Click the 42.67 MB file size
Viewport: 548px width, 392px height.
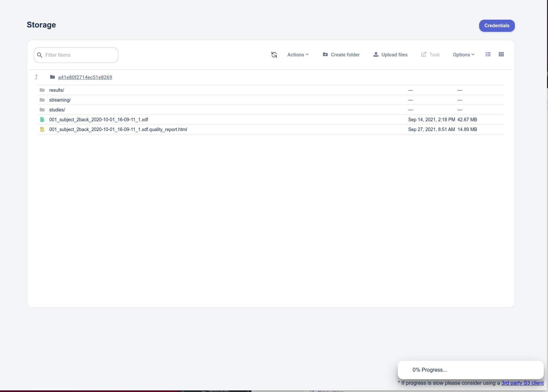(467, 120)
